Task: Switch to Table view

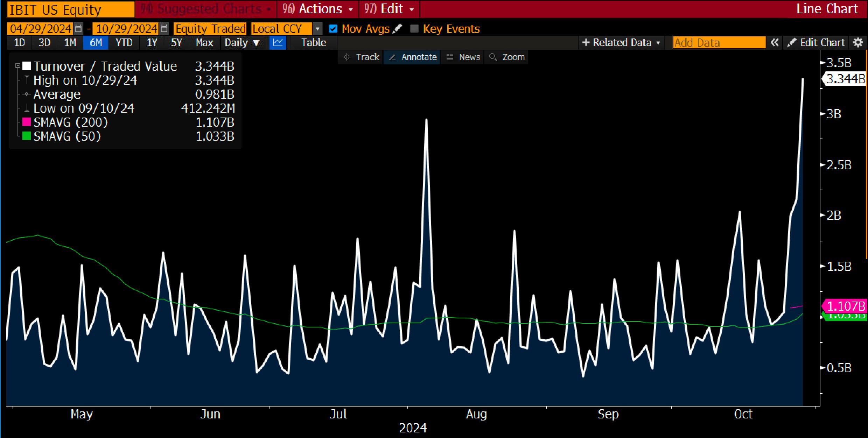Action: click(314, 43)
